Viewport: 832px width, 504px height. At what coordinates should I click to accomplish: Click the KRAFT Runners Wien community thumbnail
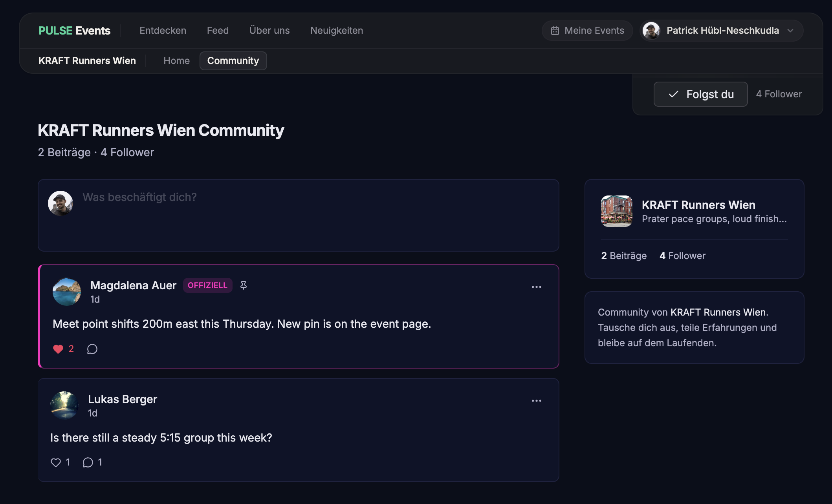[x=616, y=211]
